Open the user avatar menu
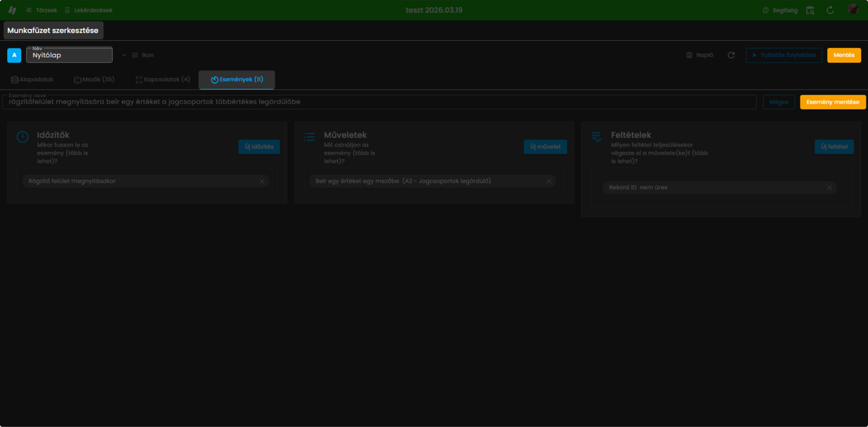Screen dimensions: 868x427 pos(853,10)
